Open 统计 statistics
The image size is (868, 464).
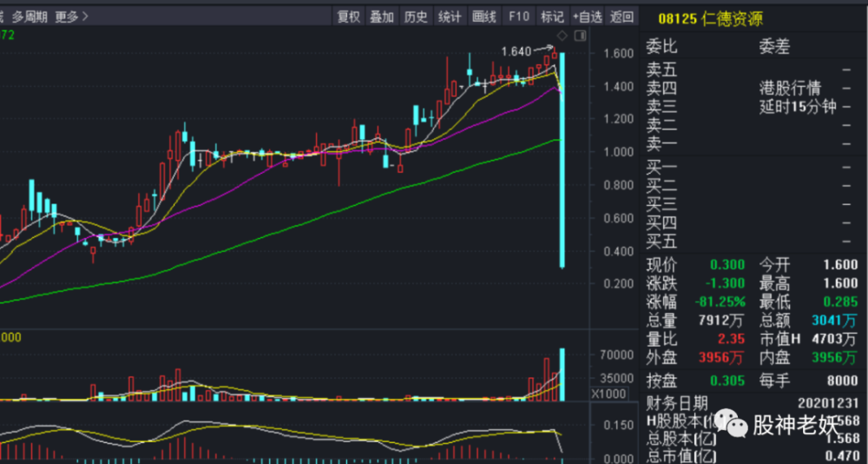[x=450, y=17]
